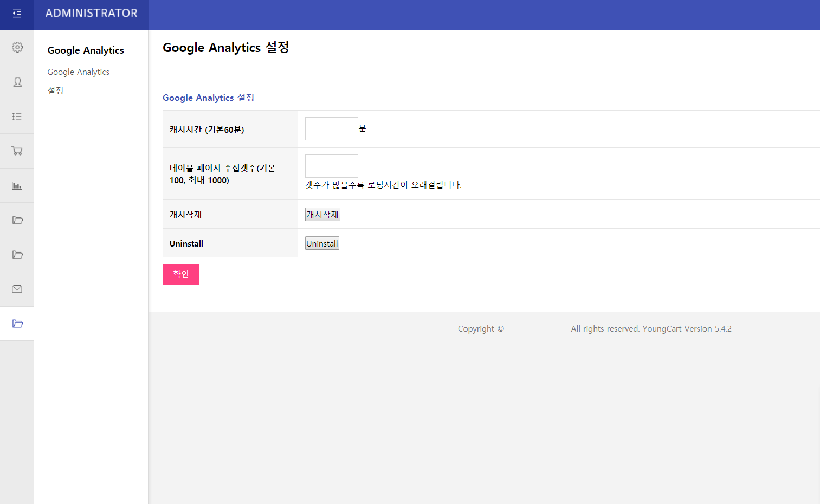The image size is (820, 504).
Task: Open the envelope mail icon in sidebar
Action: 17,289
